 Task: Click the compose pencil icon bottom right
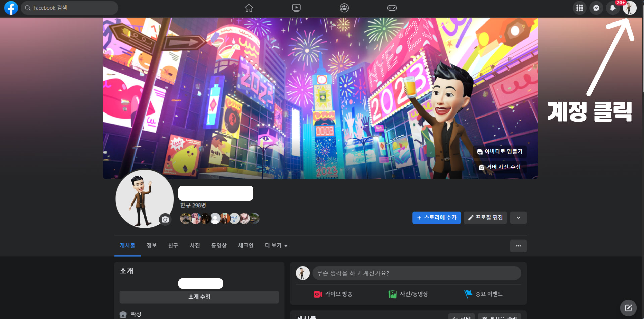629,307
